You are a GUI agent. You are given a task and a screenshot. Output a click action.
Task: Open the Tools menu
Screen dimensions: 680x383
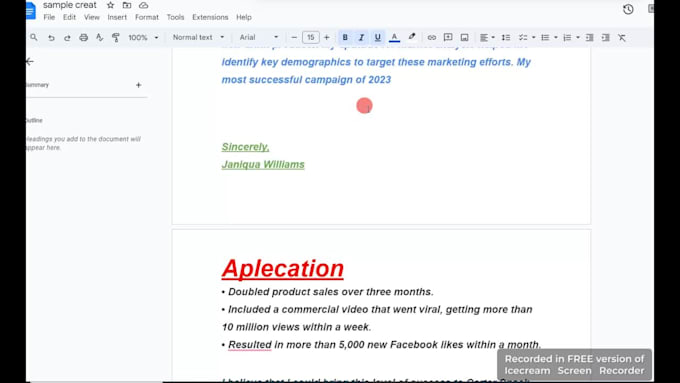pyautogui.click(x=175, y=17)
